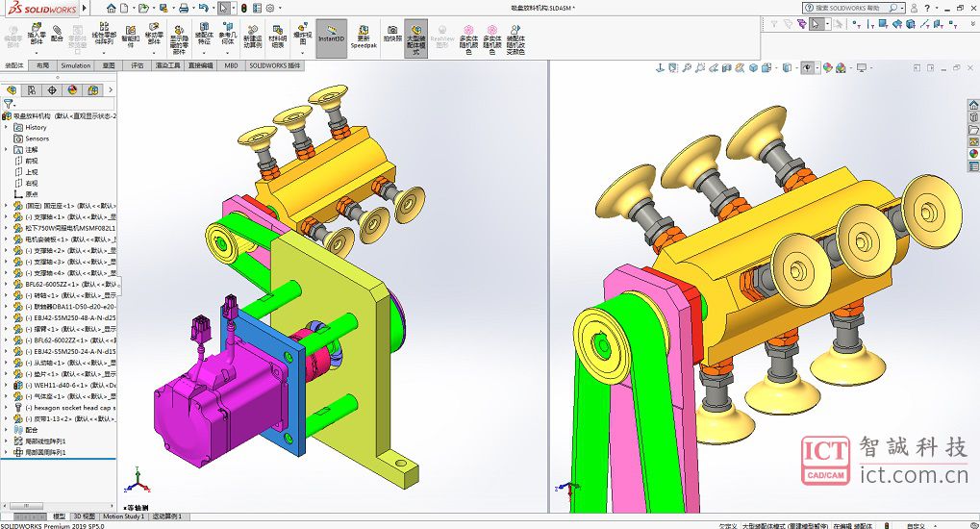Click 装配体随机改变颜色 button
Image resolution: width=980 pixels, height=529 pixels.
515,39
